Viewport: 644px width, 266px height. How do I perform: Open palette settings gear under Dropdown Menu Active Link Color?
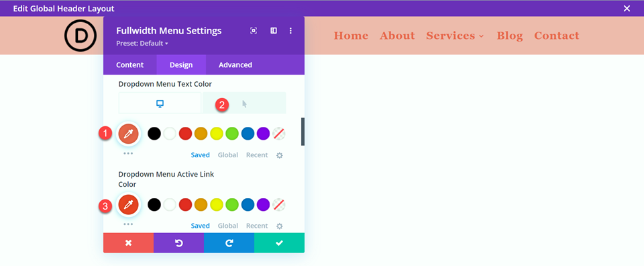point(280,226)
